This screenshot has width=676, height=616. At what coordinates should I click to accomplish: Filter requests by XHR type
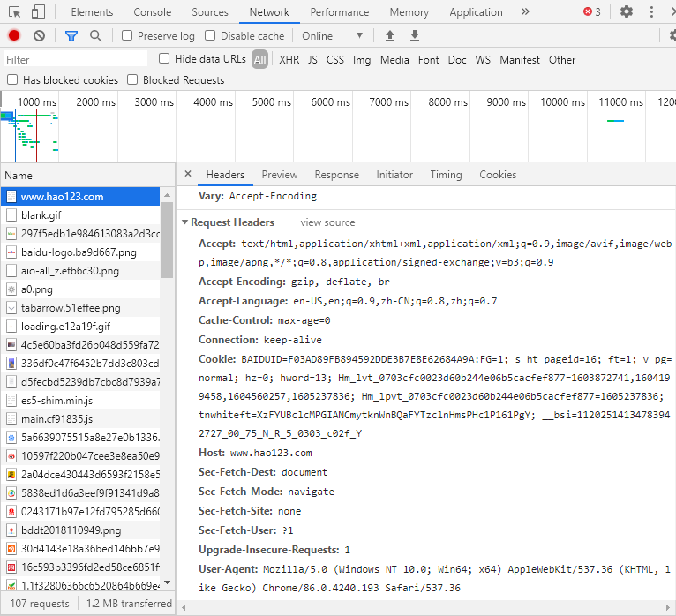pos(289,60)
